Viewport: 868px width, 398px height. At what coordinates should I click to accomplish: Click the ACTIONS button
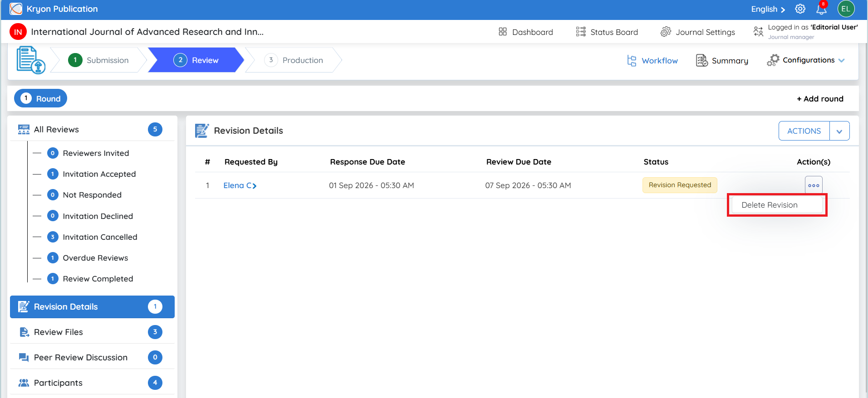pyautogui.click(x=804, y=131)
